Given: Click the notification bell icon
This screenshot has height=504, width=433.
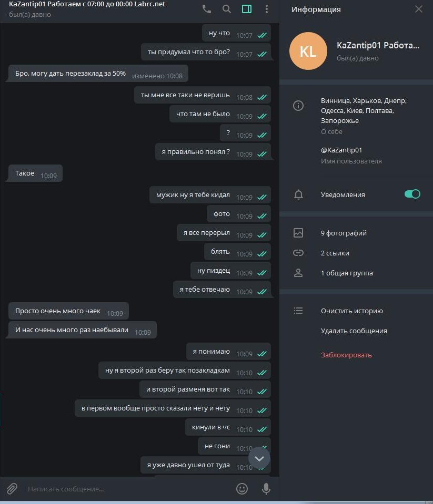Looking at the screenshot, I should pyautogui.click(x=298, y=194).
